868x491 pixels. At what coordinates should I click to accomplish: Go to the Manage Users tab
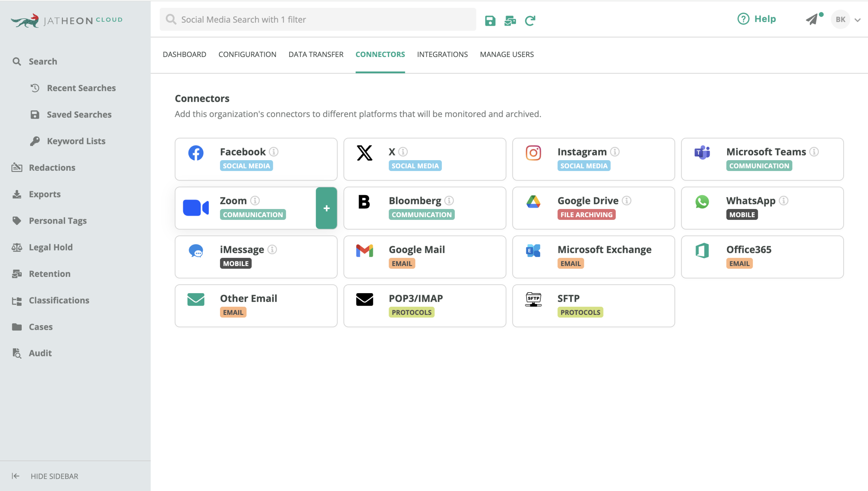pyautogui.click(x=507, y=54)
